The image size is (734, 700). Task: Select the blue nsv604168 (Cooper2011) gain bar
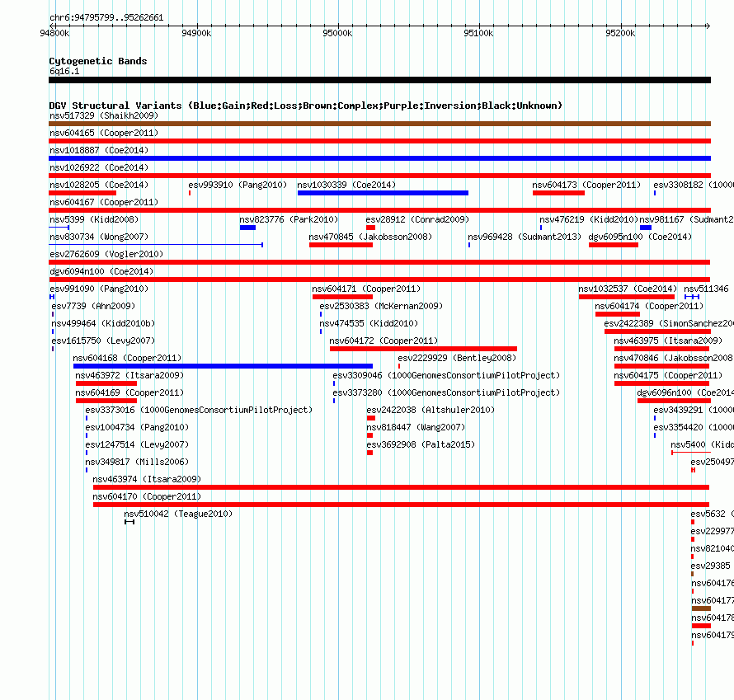pos(223,366)
